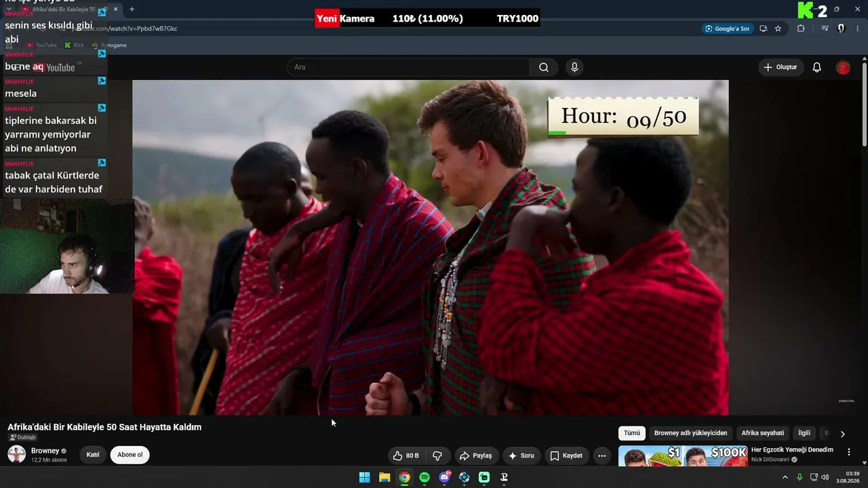Viewport: 868px width, 488px height.
Task: Open the last pinned taskbar app
Action: (x=504, y=477)
